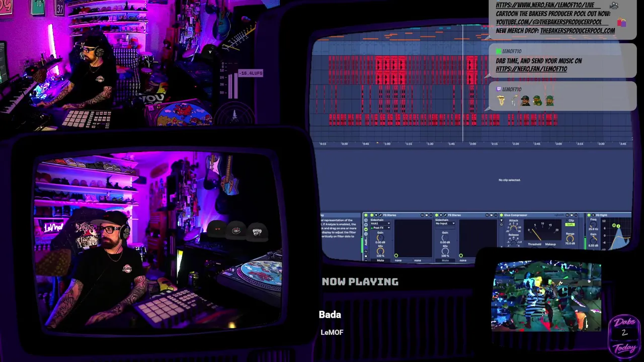Click the 'Bada' now playing track title
This screenshot has width=644, height=362.
click(x=330, y=315)
